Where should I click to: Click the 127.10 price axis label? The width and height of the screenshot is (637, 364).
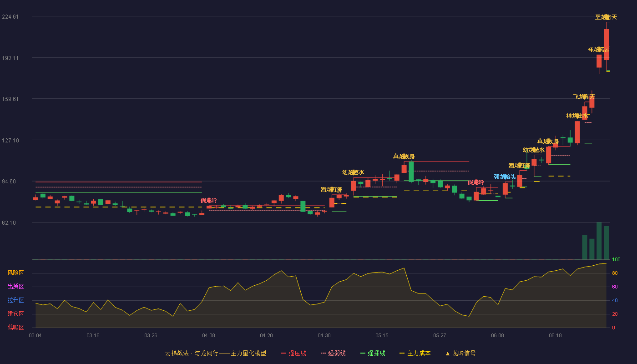(x=10, y=141)
